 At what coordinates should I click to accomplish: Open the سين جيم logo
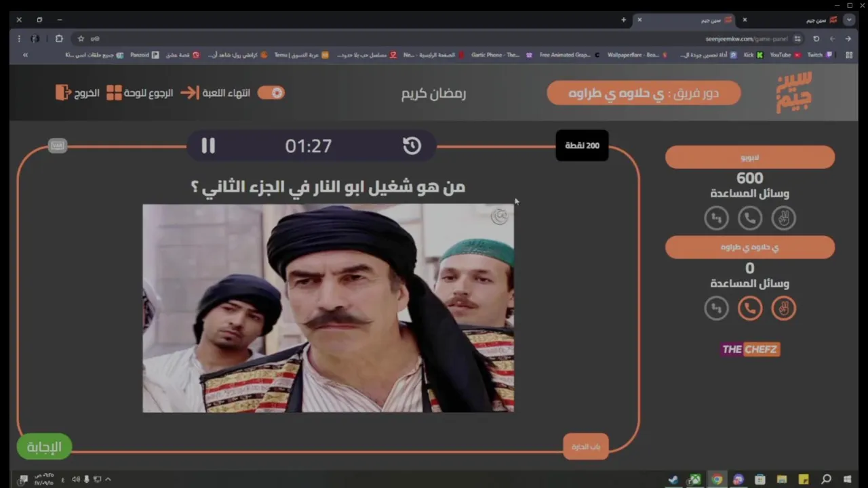pos(794,92)
